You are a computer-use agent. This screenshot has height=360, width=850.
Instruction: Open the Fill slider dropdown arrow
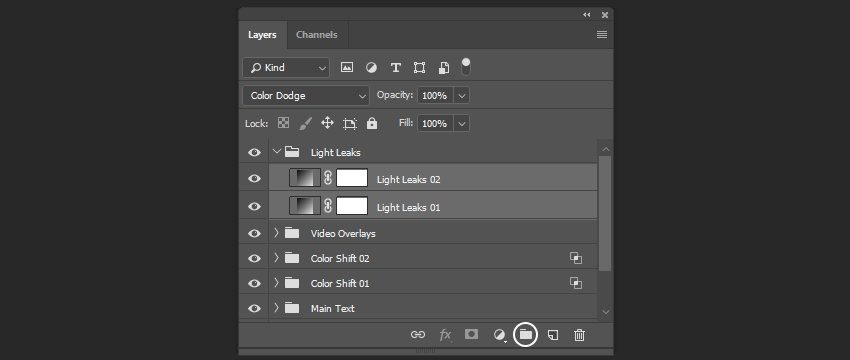[461, 124]
